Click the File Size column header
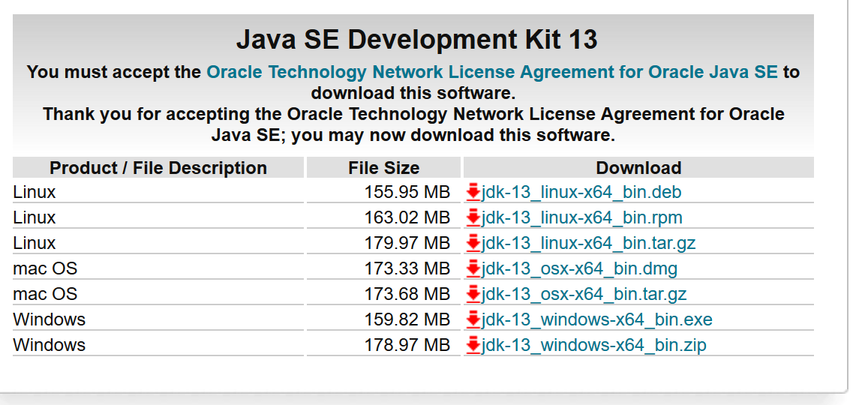868x405 pixels. coord(383,168)
